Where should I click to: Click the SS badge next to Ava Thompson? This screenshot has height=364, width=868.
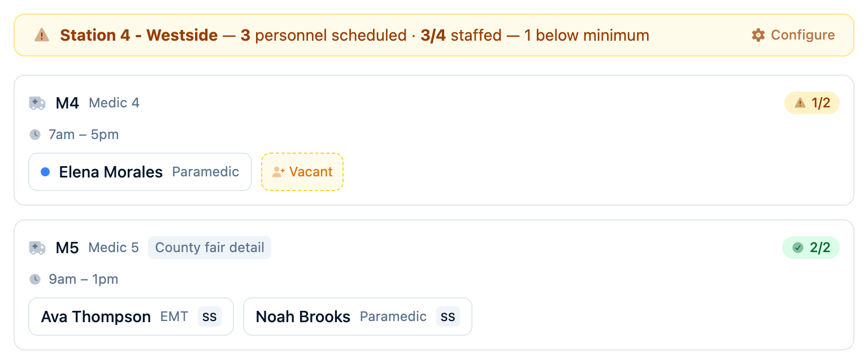click(x=210, y=317)
